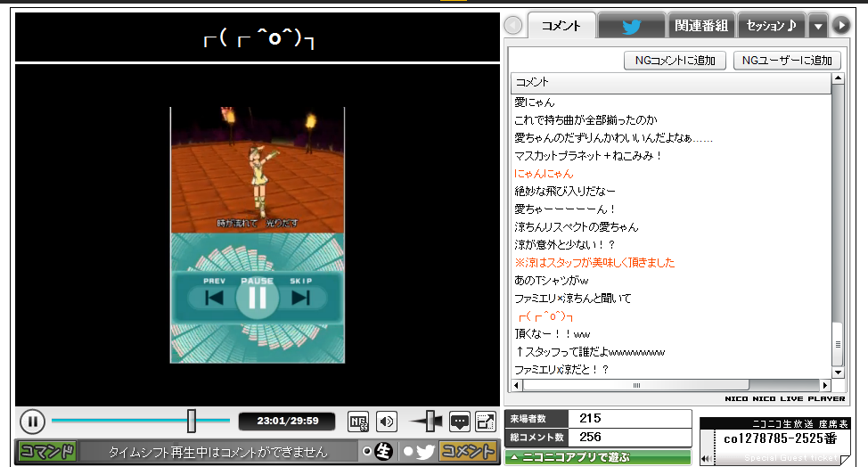The image size is (868, 467).
Task: Click the コマンド command button
Action: tap(47, 452)
